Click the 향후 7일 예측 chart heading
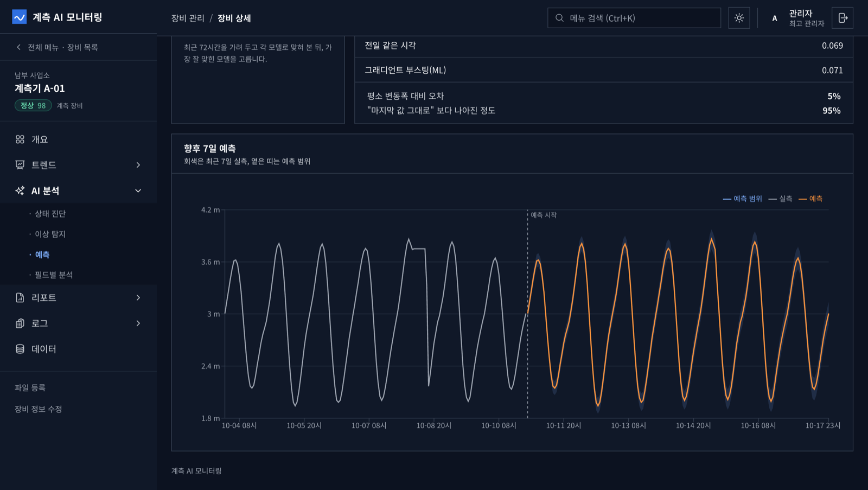The height and width of the screenshot is (490, 868). click(x=209, y=148)
